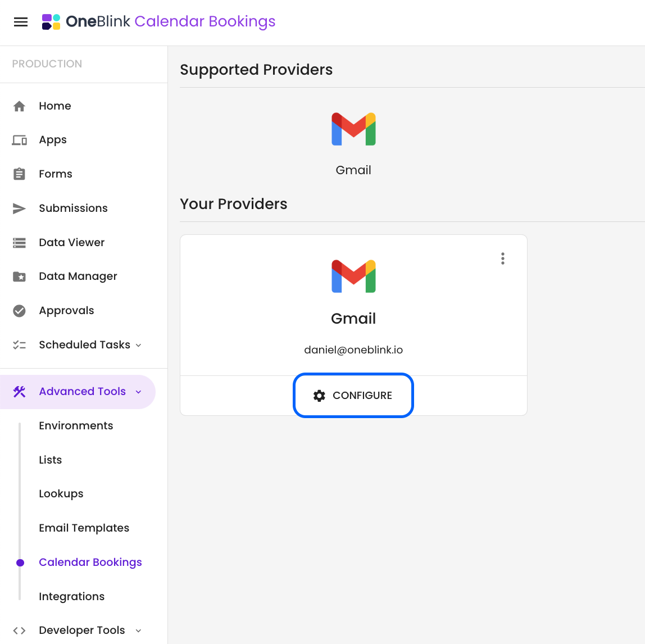Expand the Scheduled Tasks chevron
Viewport: 645px width, 644px height.
139,345
